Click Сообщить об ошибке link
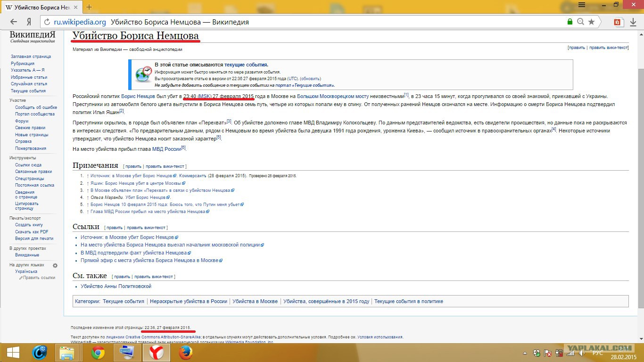644x362 pixels. pyautogui.click(x=36, y=107)
